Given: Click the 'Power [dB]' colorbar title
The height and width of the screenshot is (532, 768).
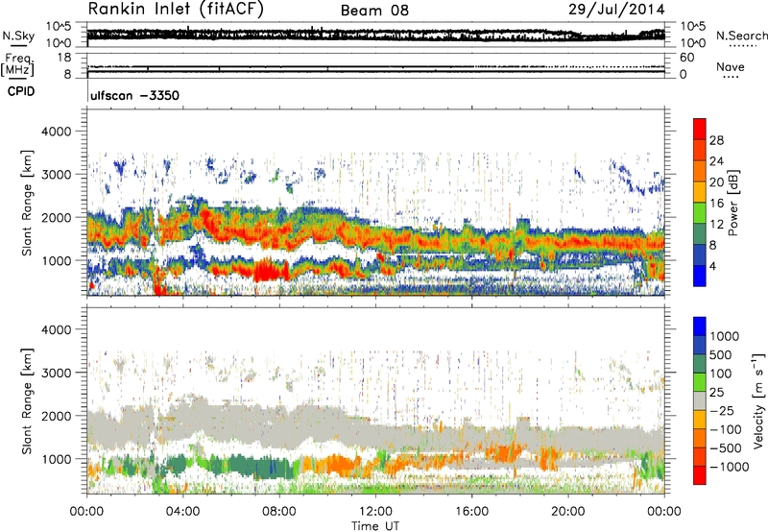Looking at the screenshot, I should tap(732, 203).
